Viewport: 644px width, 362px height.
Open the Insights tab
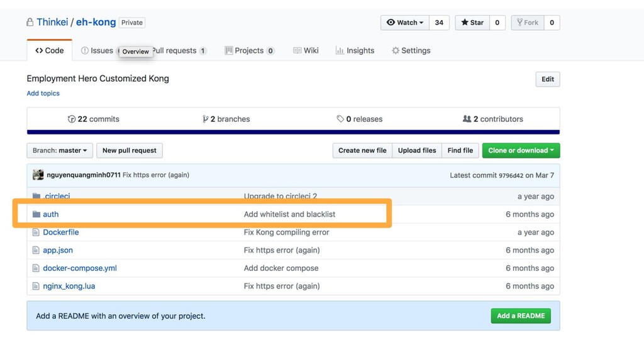pos(355,50)
